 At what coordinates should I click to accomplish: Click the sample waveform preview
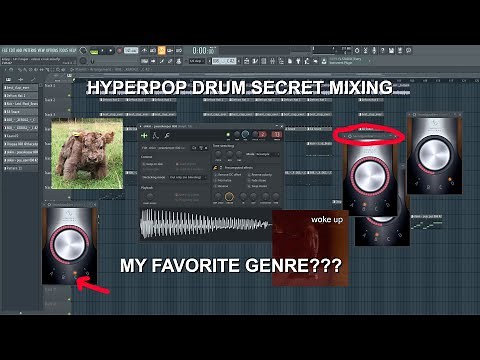tap(206, 223)
